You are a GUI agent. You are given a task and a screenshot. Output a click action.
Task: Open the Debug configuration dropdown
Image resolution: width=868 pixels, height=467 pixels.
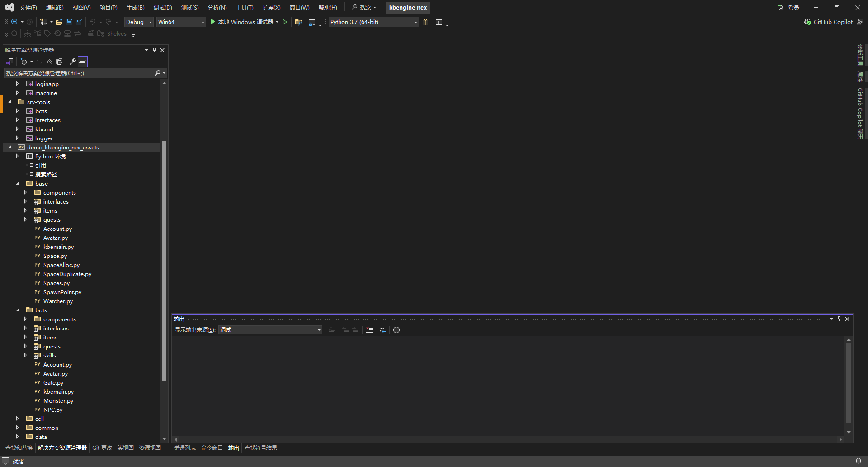tap(139, 22)
